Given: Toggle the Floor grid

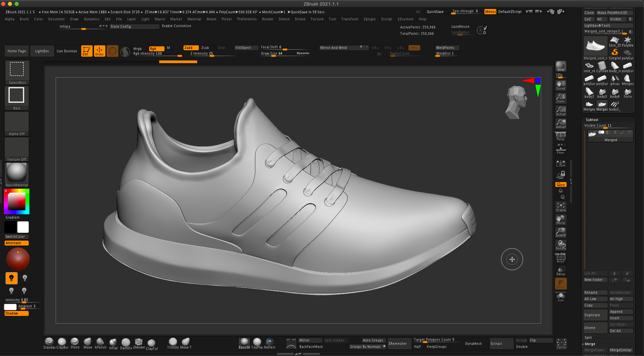Looking at the screenshot, I should pyautogui.click(x=560, y=149).
